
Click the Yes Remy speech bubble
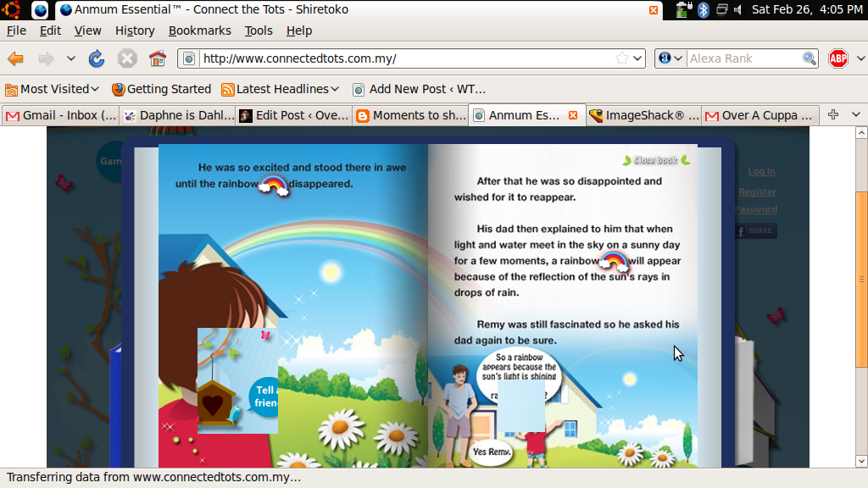491,452
